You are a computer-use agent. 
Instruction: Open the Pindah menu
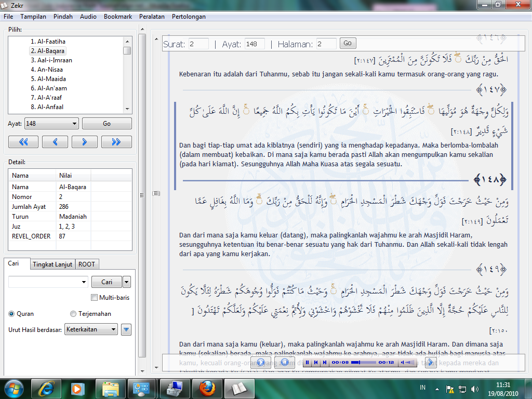tap(63, 17)
